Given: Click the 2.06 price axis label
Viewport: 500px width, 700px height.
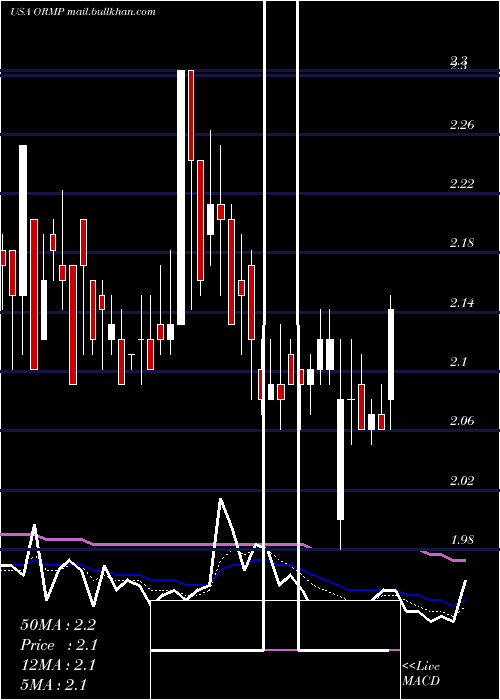Looking at the screenshot, I should (x=462, y=421).
